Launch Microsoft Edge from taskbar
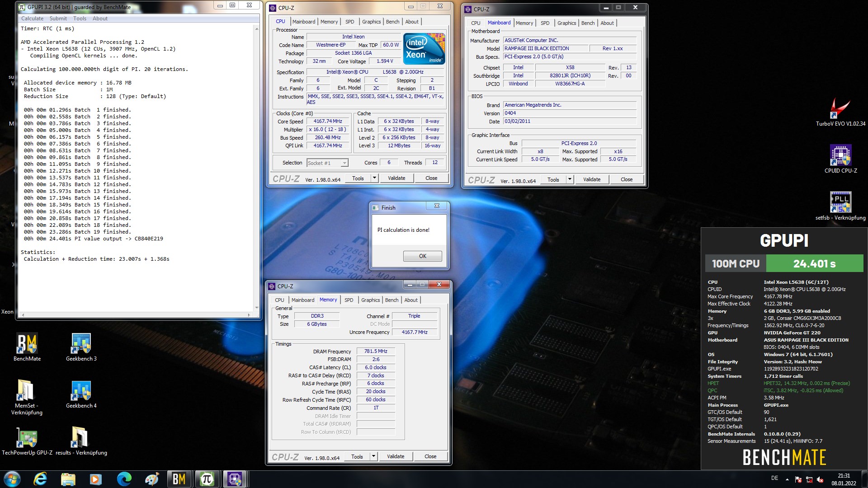This screenshot has height=488, width=868. click(124, 479)
